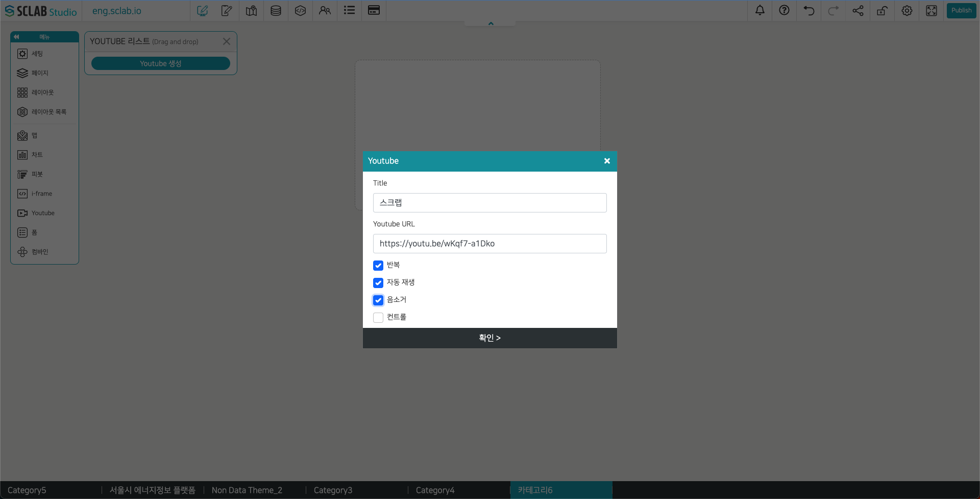The width and height of the screenshot is (980, 499).
Task: Open 세팅 in side menu
Action: click(44, 54)
